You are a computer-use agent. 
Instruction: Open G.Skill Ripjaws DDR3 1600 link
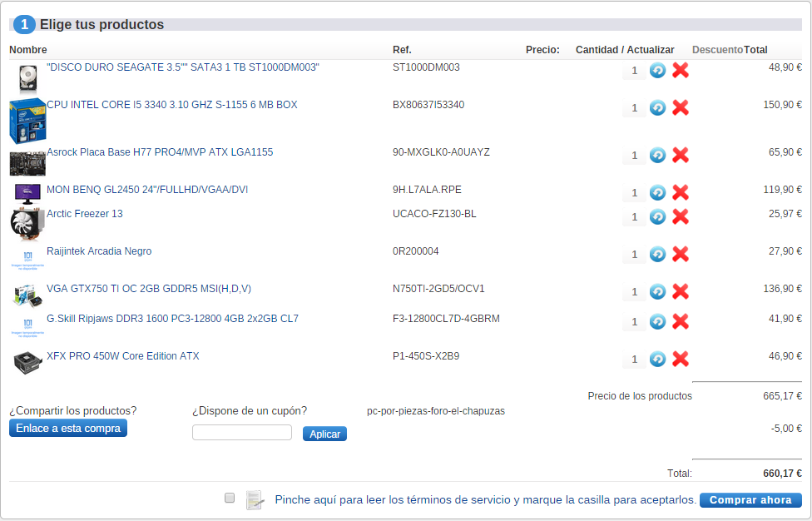pos(172,319)
